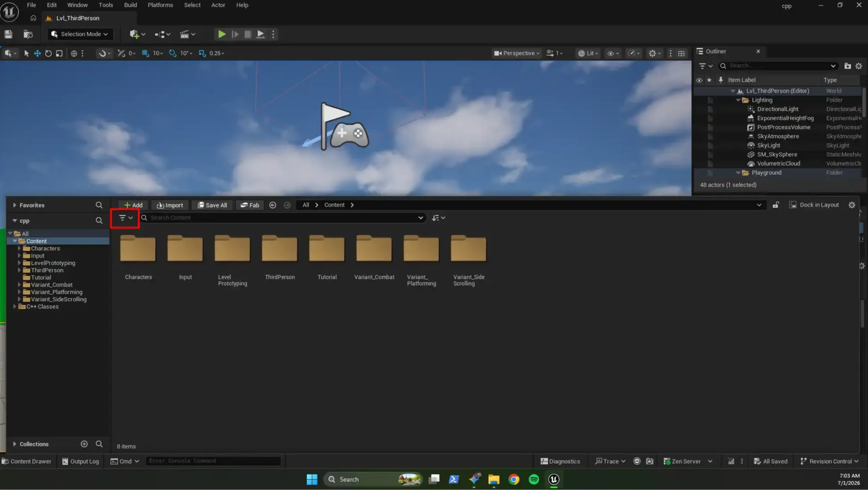868x490 pixels.
Task: Open the Selection Mode dropdown
Action: pyautogui.click(x=80, y=34)
